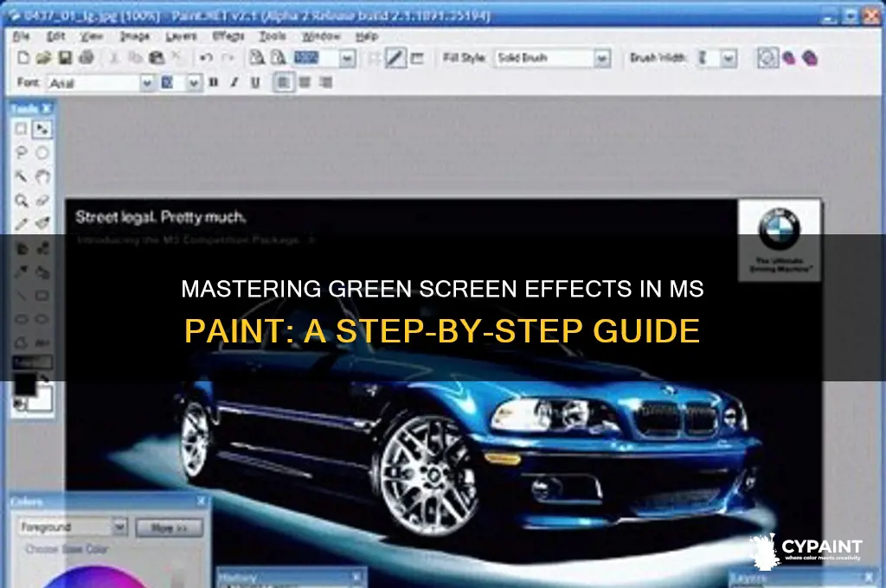Select the Ellipse Select tool
Image resolution: width=886 pixels, height=588 pixels.
(x=42, y=152)
